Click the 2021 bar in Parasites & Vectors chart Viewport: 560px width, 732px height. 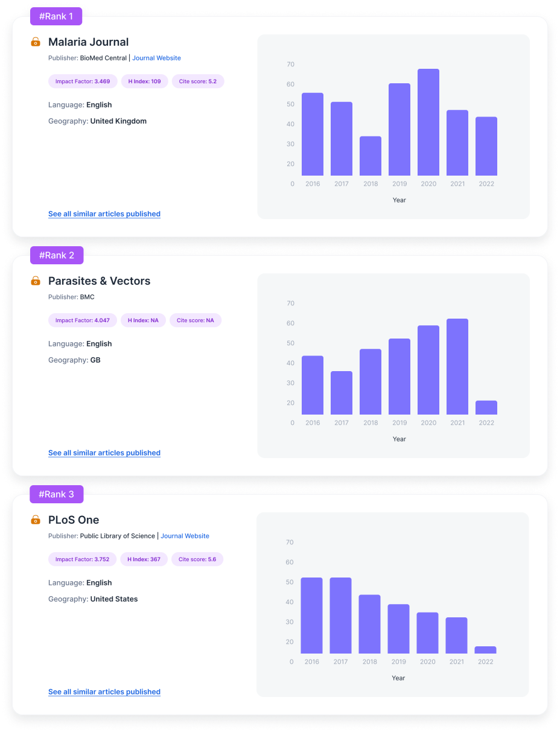point(457,366)
